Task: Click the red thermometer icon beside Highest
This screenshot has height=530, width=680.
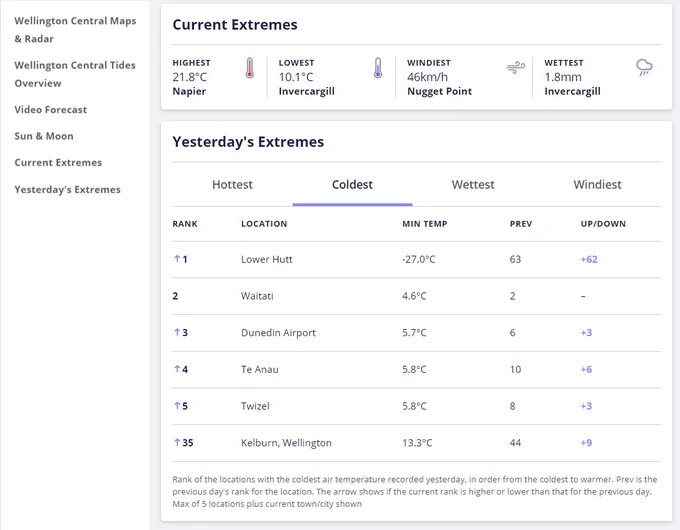Action: tap(249, 68)
